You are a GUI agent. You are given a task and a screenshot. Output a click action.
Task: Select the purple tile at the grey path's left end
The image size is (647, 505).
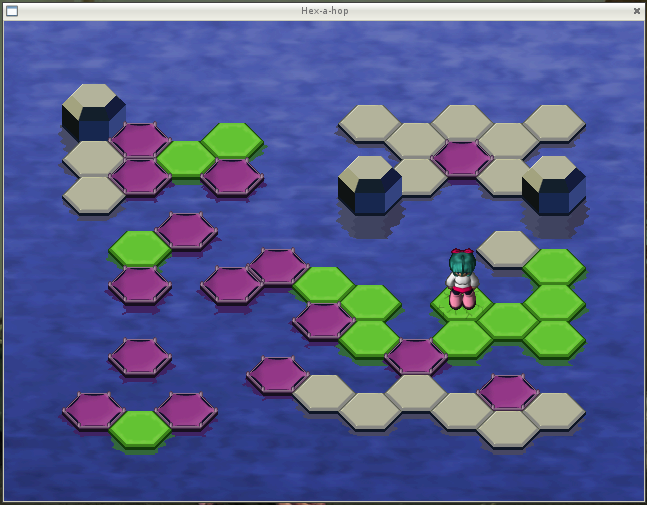click(278, 375)
